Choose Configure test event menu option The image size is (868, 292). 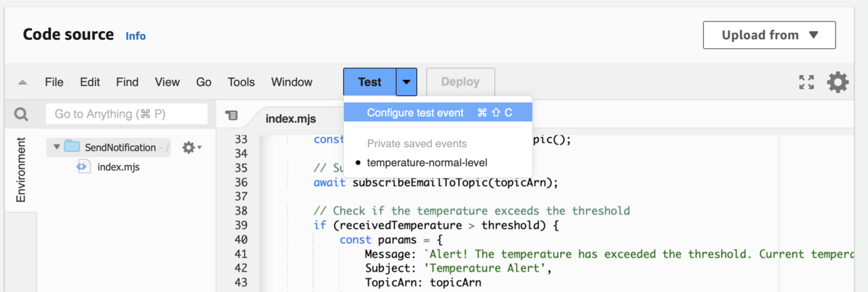(x=415, y=113)
